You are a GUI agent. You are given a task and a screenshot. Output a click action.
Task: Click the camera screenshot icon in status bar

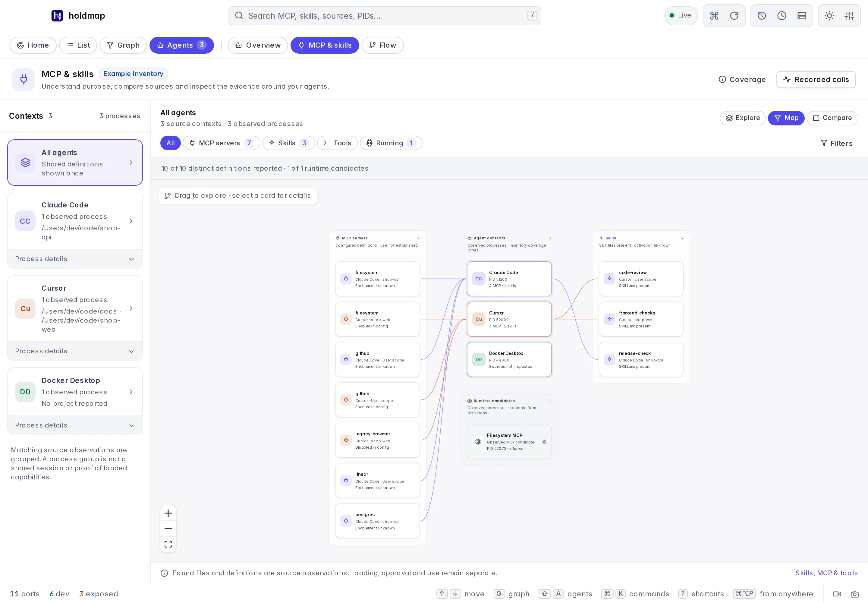pos(854,594)
